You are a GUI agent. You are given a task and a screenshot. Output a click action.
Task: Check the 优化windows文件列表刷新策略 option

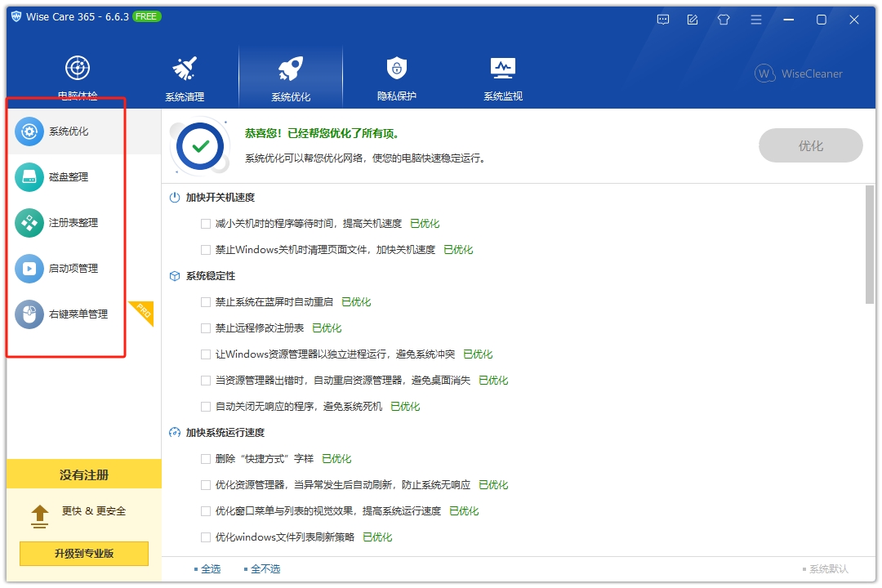point(205,537)
